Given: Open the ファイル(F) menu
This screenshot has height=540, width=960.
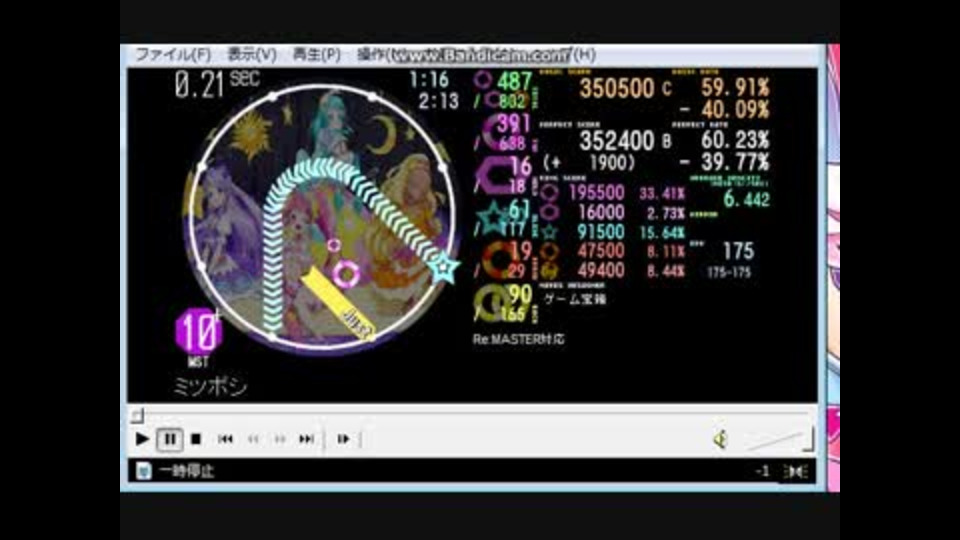Looking at the screenshot, I should pos(173,54).
